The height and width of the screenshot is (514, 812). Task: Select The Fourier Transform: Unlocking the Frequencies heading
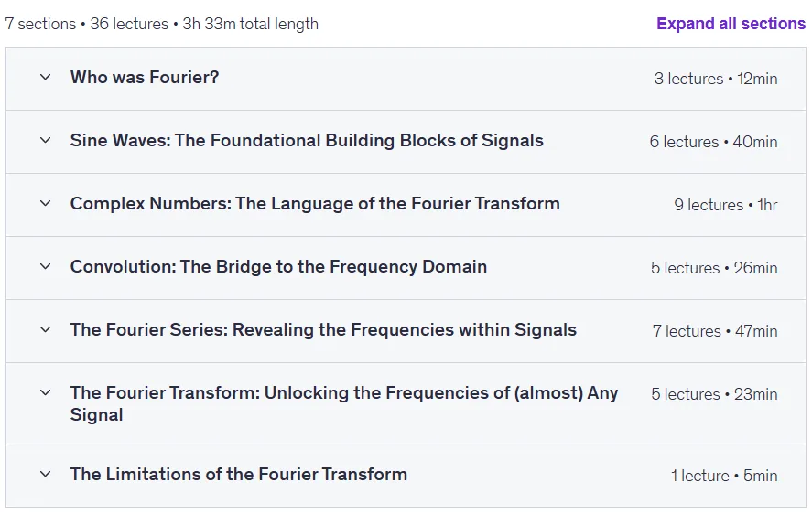pos(344,403)
